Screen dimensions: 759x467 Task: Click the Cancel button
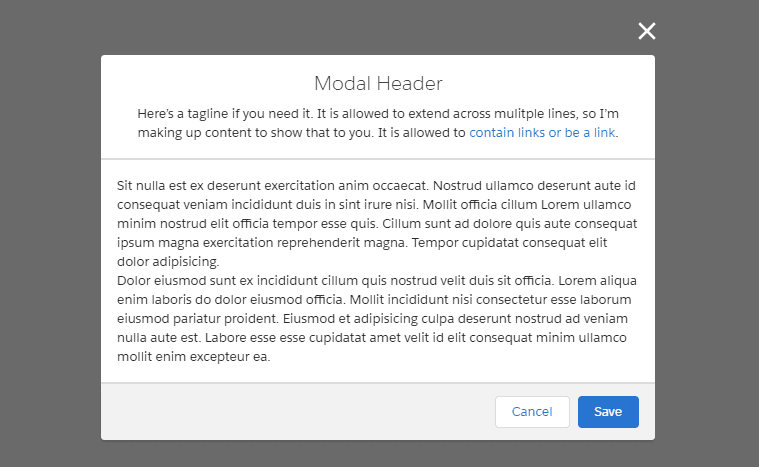coord(532,412)
